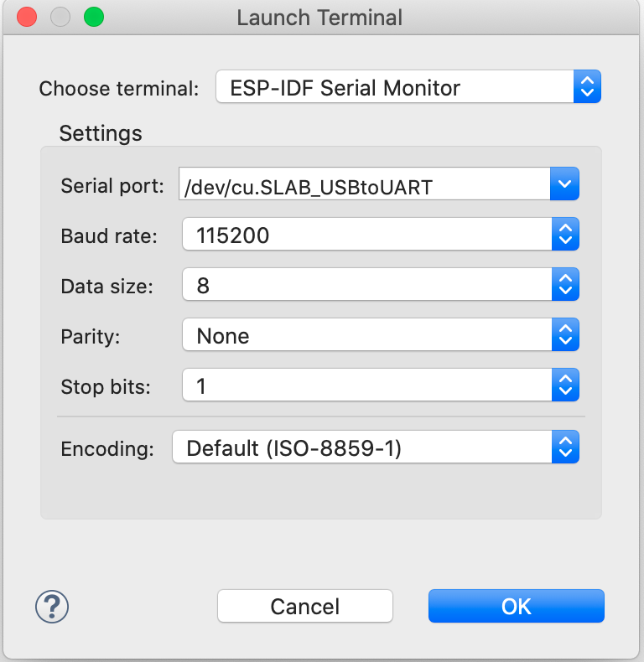This screenshot has height=662, width=644.
Task: Click the green zoom window button
Action: click(94, 18)
